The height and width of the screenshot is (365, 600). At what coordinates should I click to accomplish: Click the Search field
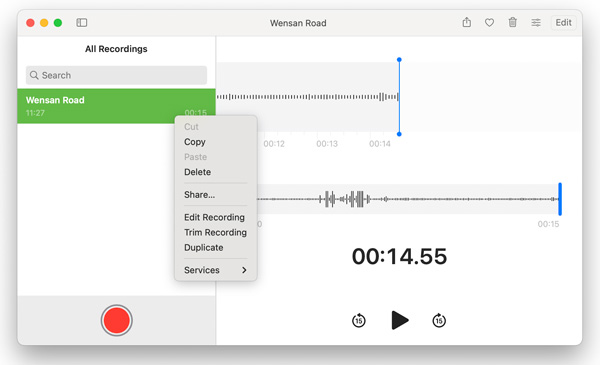pyautogui.click(x=116, y=75)
